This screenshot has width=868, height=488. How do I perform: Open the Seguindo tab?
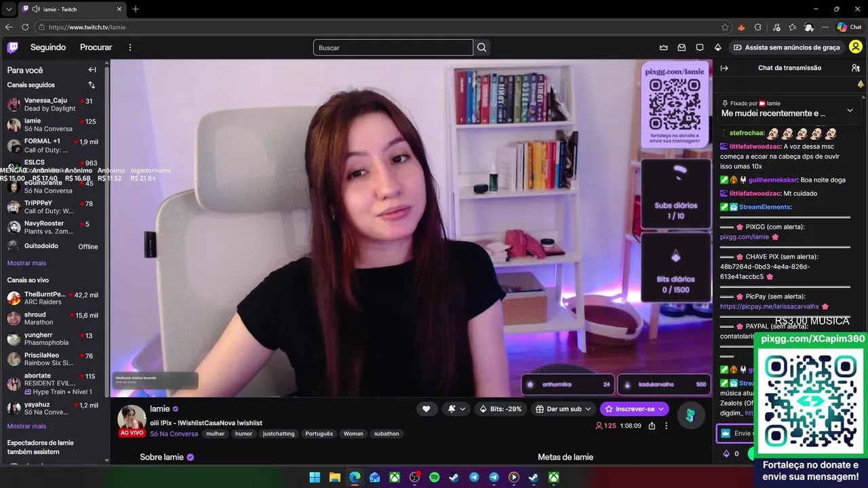(x=48, y=47)
